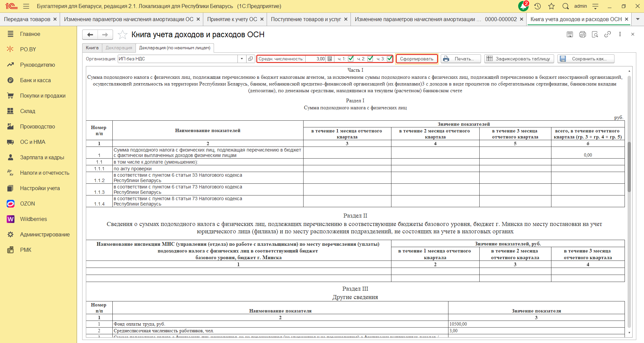
Task: Toggle the ч. 2 checkbox
Action: pos(370,59)
